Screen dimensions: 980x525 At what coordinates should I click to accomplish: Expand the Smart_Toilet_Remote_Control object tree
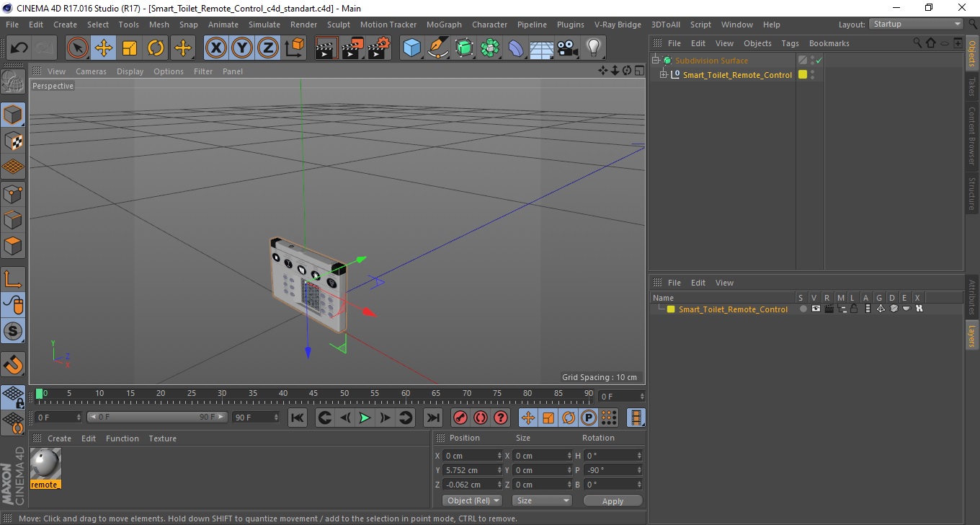[x=664, y=74]
